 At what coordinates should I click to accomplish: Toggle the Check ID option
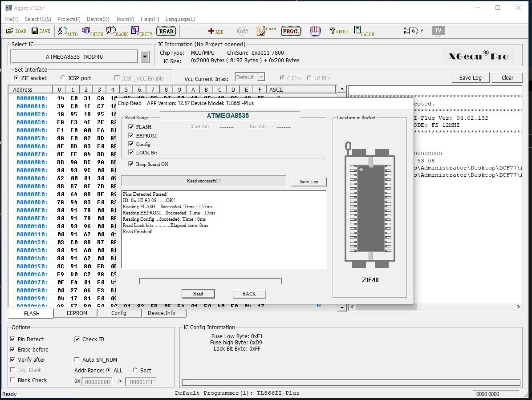click(77, 339)
